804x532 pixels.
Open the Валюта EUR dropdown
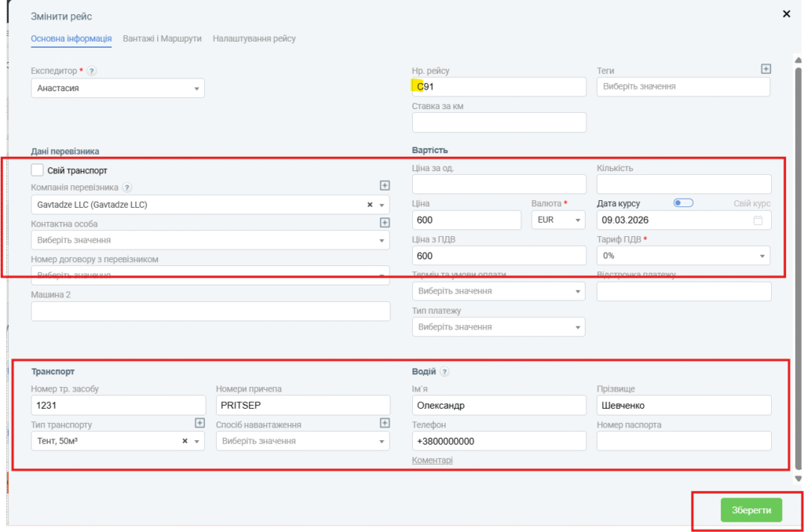click(559, 220)
